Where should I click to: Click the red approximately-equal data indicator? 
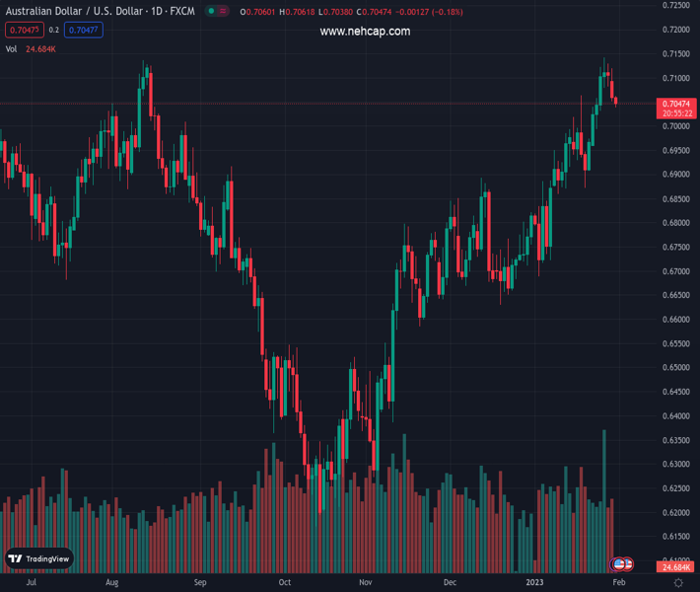[x=225, y=13]
